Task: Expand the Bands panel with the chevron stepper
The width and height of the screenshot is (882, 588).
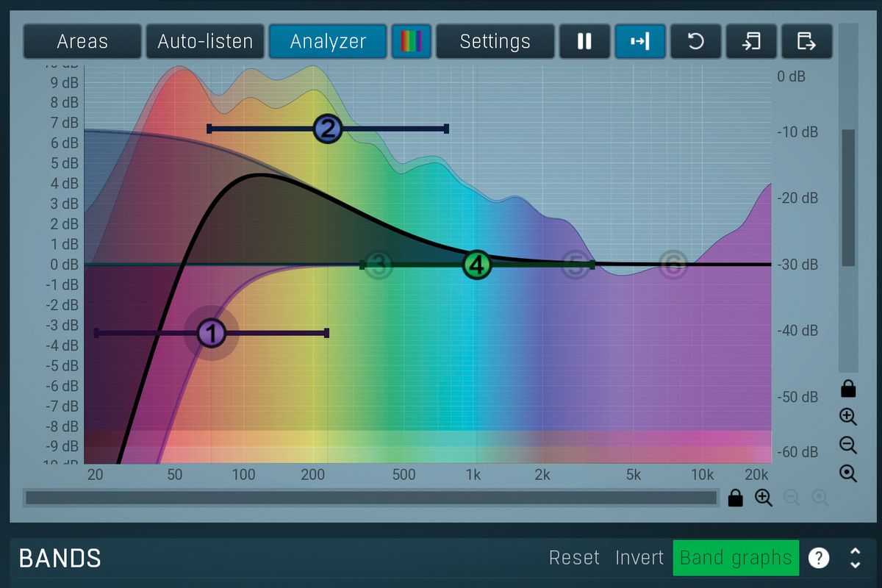Action: pos(854,558)
